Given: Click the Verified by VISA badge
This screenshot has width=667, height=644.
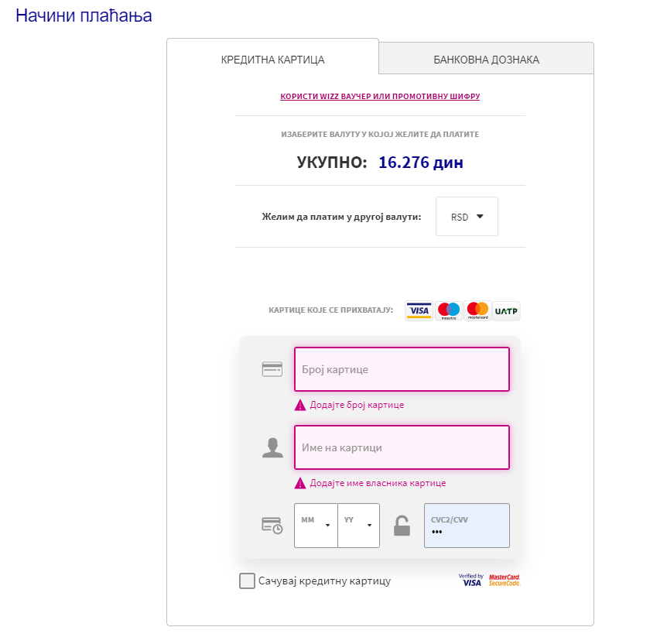Looking at the screenshot, I should pos(471,581).
